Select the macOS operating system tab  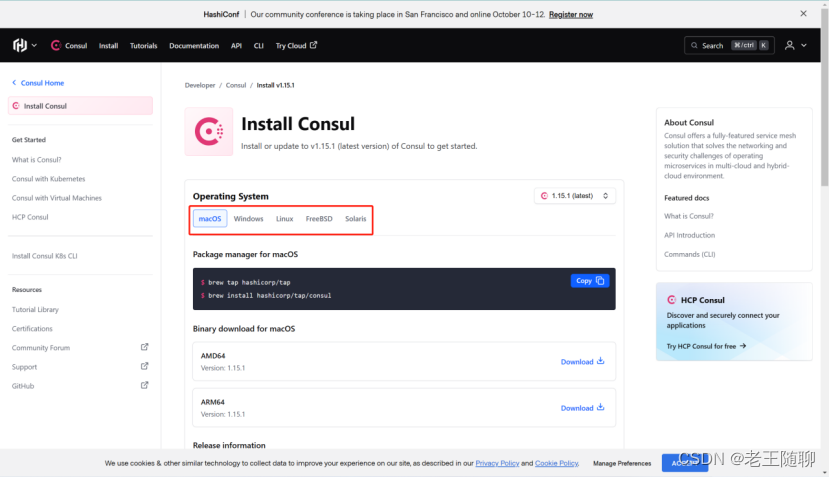pyautogui.click(x=210, y=219)
